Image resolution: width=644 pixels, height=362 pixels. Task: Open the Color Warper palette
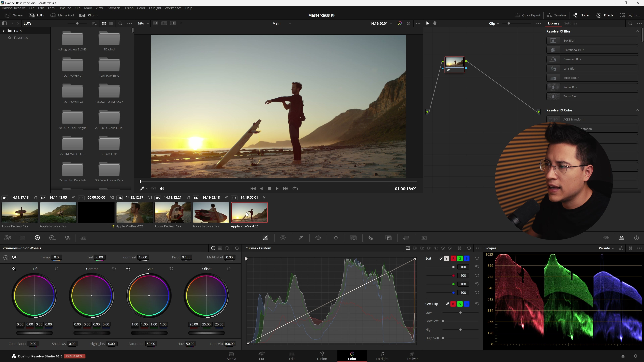point(283,238)
